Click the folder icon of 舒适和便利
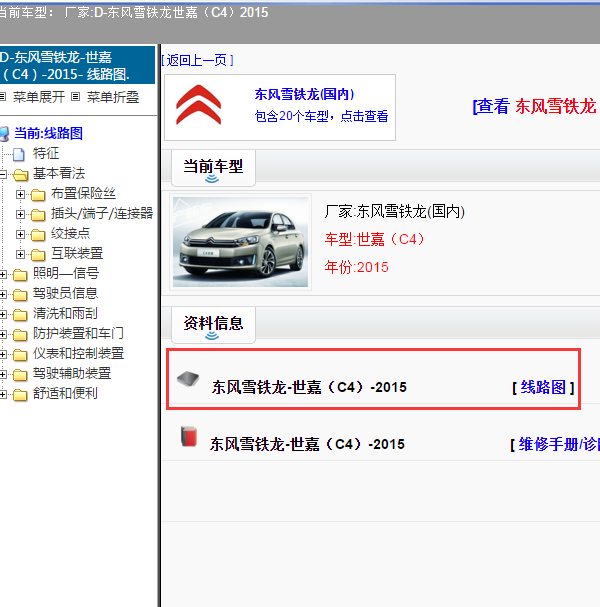Viewport: 600px width, 607px height. [20, 395]
